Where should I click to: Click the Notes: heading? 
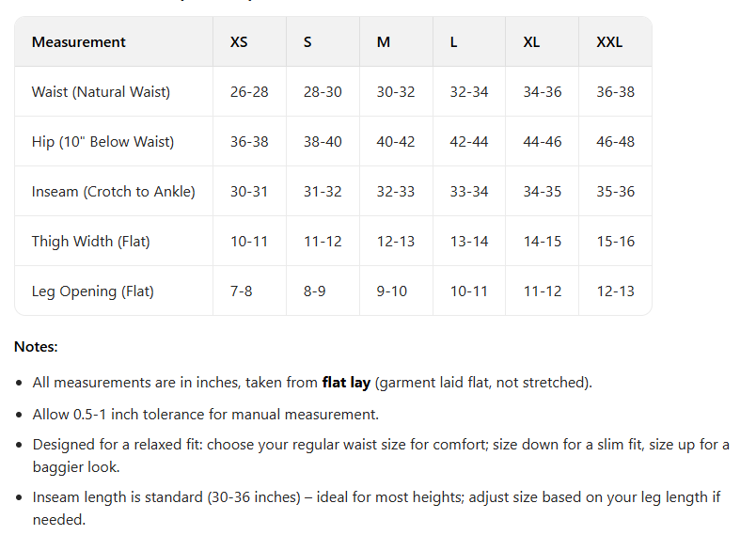tap(36, 347)
